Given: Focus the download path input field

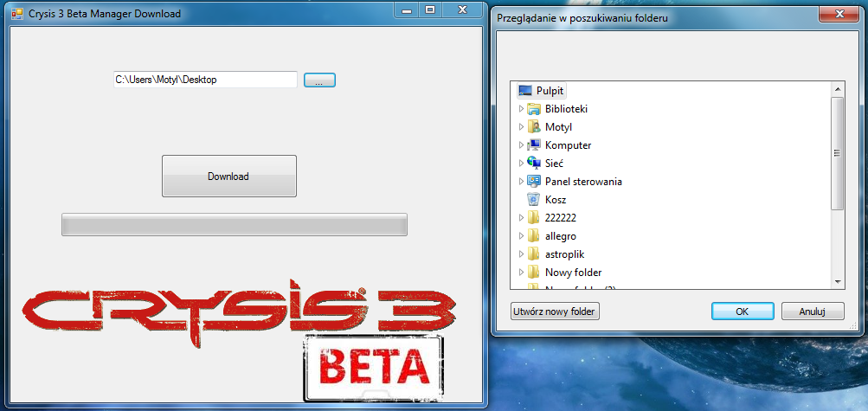Looking at the screenshot, I should click(x=205, y=80).
